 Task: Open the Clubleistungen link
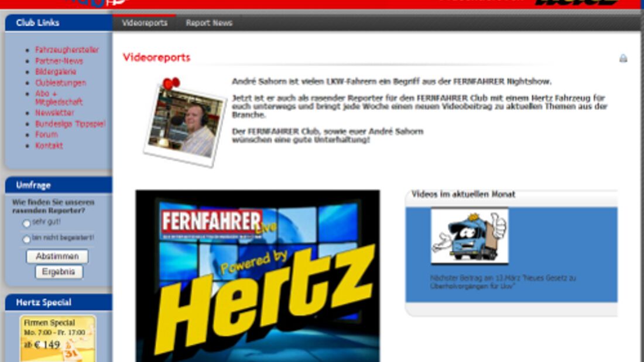[60, 83]
